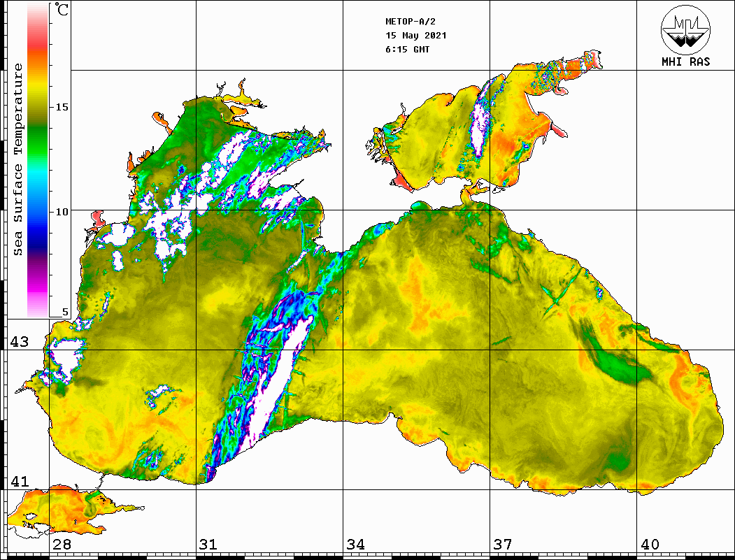The image size is (735, 560).
Task: Click latitude label '43'
Action: coord(20,342)
